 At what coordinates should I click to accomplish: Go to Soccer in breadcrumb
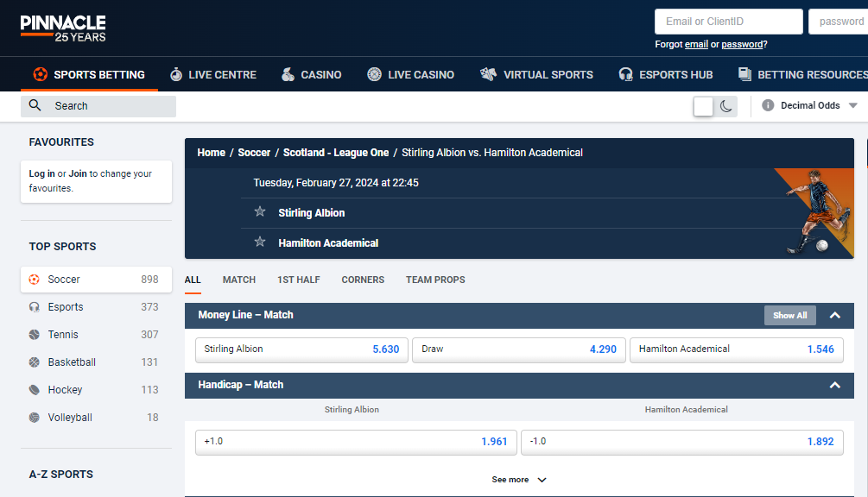[254, 153]
